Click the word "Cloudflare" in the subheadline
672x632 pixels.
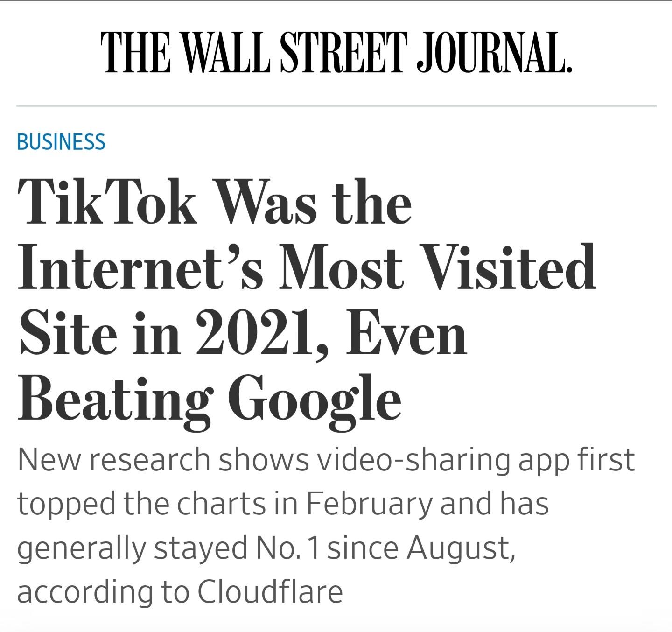(270, 592)
